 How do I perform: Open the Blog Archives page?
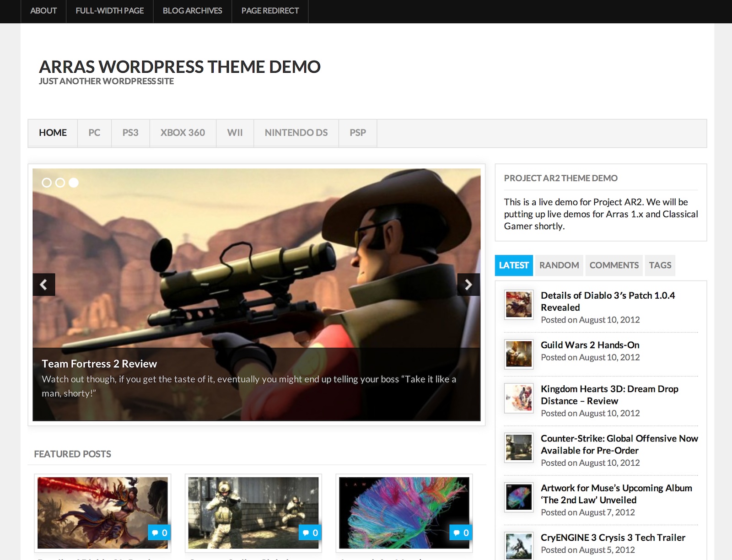click(192, 11)
